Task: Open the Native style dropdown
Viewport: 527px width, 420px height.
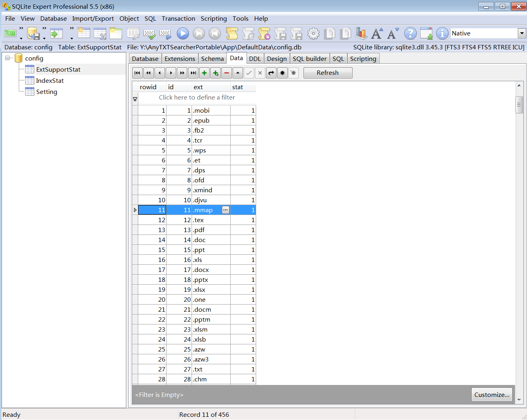Action: pyautogui.click(x=522, y=33)
